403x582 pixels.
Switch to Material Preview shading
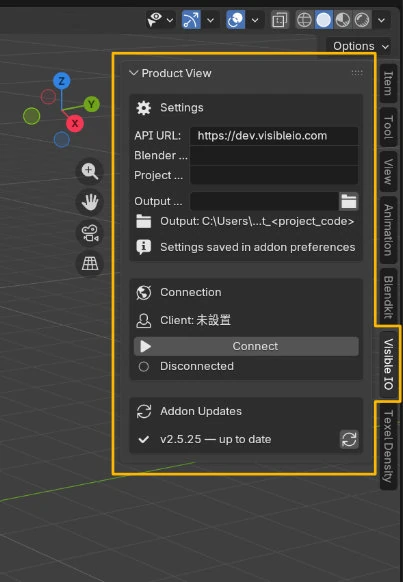tap(343, 20)
